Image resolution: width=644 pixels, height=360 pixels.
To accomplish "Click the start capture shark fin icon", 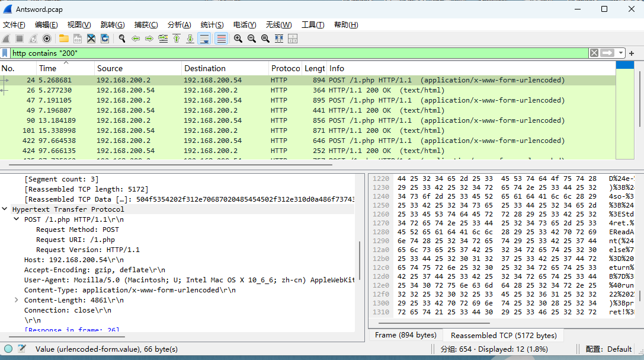I will [6, 39].
